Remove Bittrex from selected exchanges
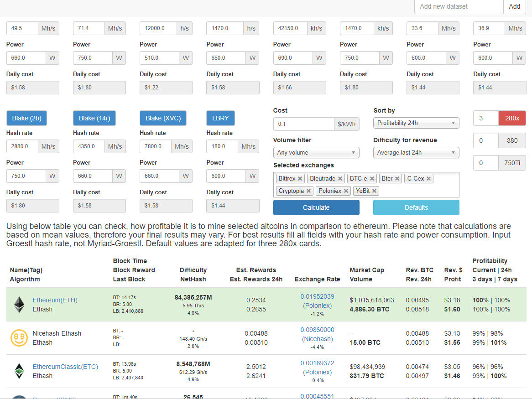The image size is (532, 399). click(300, 179)
